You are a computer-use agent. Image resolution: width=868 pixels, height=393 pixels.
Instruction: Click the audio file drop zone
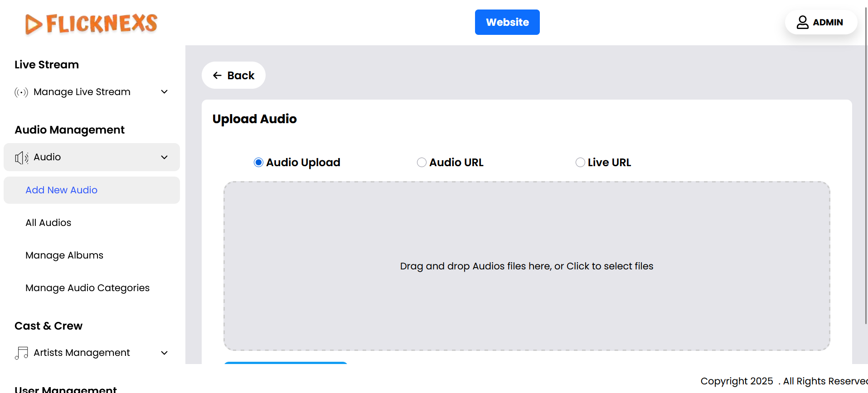click(526, 266)
